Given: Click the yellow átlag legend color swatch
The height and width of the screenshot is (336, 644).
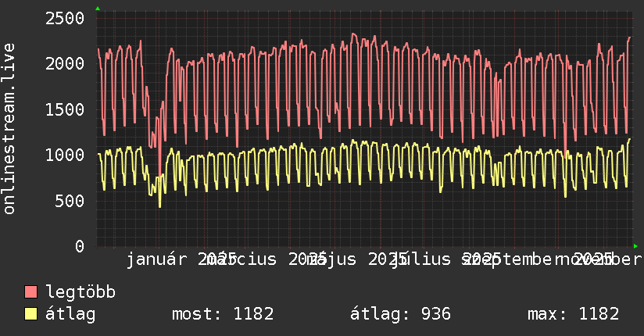Looking at the screenshot, I should [30, 314].
